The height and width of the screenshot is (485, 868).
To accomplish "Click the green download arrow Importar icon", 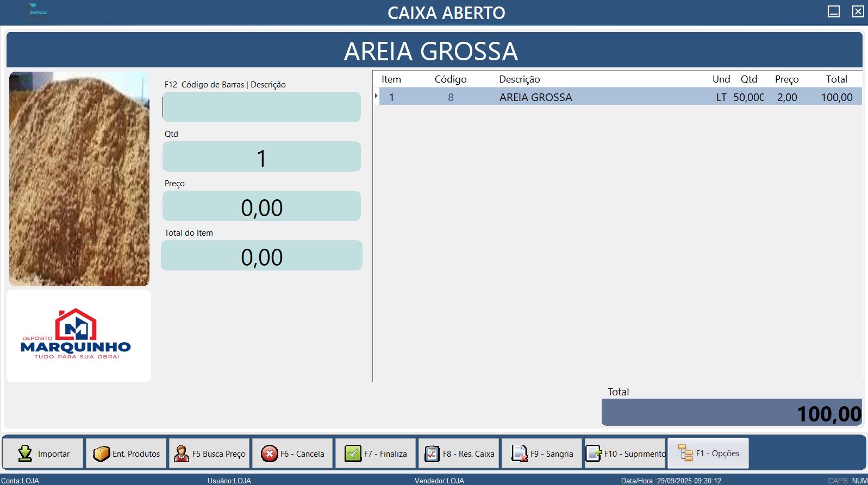I will [x=25, y=453].
